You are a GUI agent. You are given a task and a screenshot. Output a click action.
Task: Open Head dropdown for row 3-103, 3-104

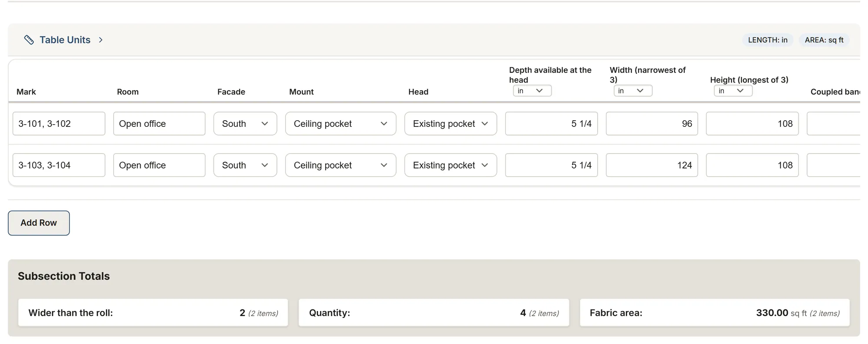(x=450, y=165)
